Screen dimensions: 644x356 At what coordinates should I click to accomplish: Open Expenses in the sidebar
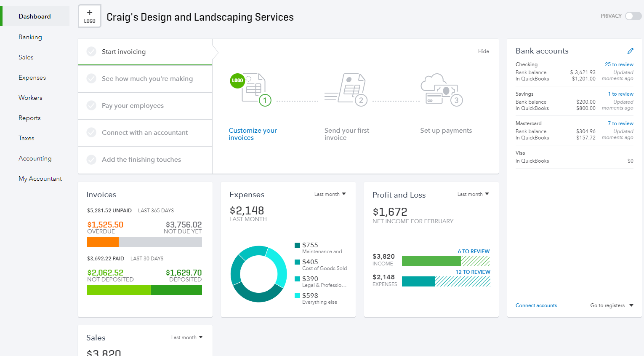32,78
